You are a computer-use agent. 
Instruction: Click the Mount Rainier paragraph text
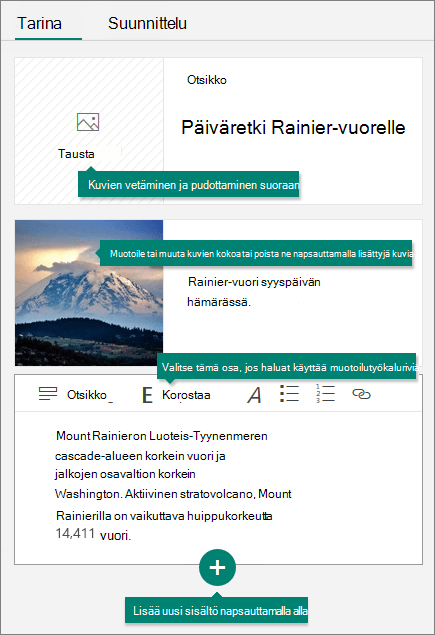173,485
